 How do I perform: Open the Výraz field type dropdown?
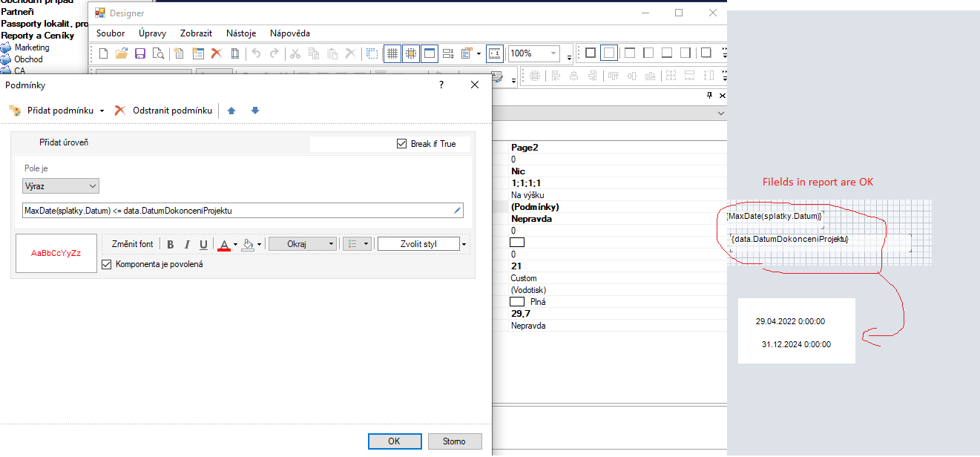[x=61, y=185]
